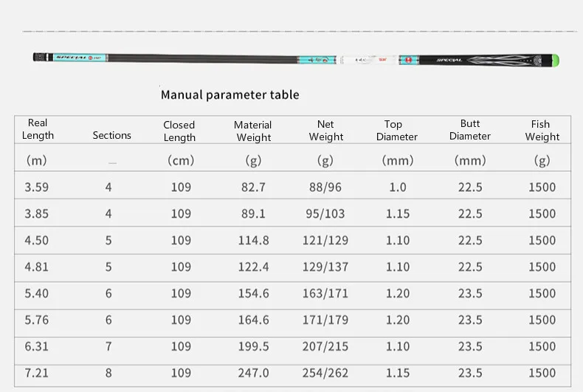Select the 199.5 material weight cell
Screen dimensions: 583x392
pyautogui.click(x=254, y=347)
